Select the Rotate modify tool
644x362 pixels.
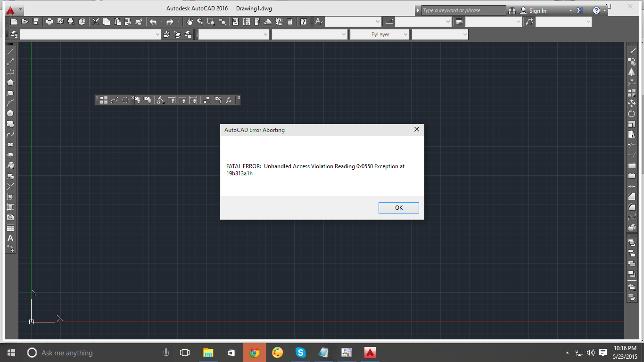(x=632, y=114)
